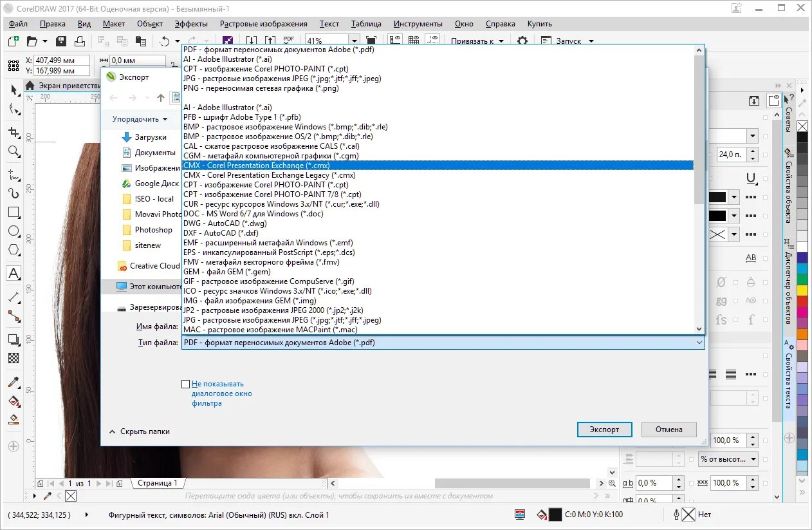Open the 'Запуск' dropdown

tap(567, 41)
